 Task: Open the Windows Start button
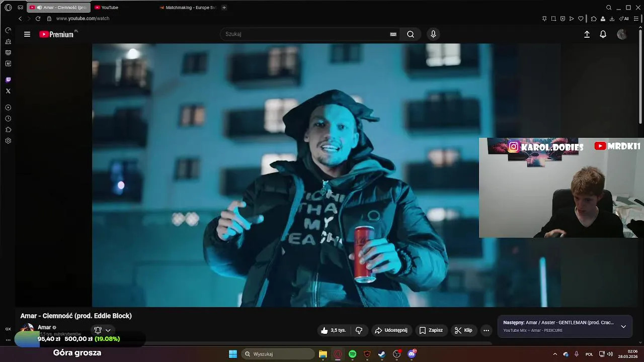pyautogui.click(x=233, y=354)
